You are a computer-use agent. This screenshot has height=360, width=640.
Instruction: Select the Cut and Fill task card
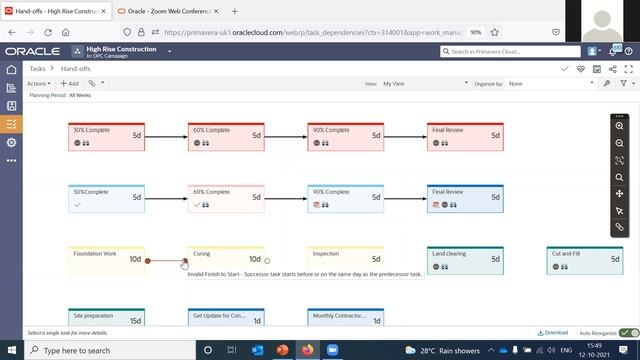585,261
